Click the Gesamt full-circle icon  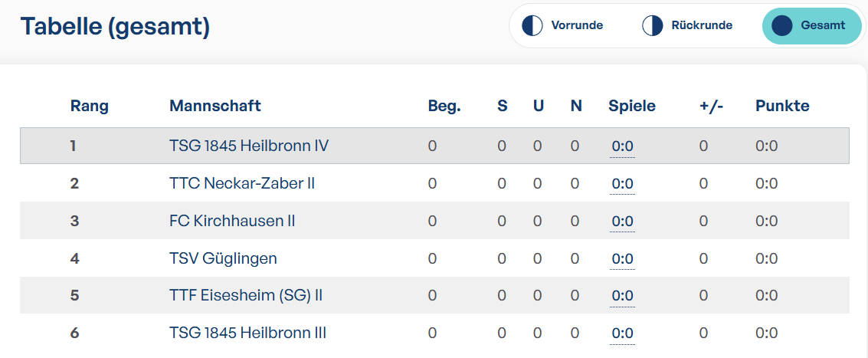pos(782,25)
